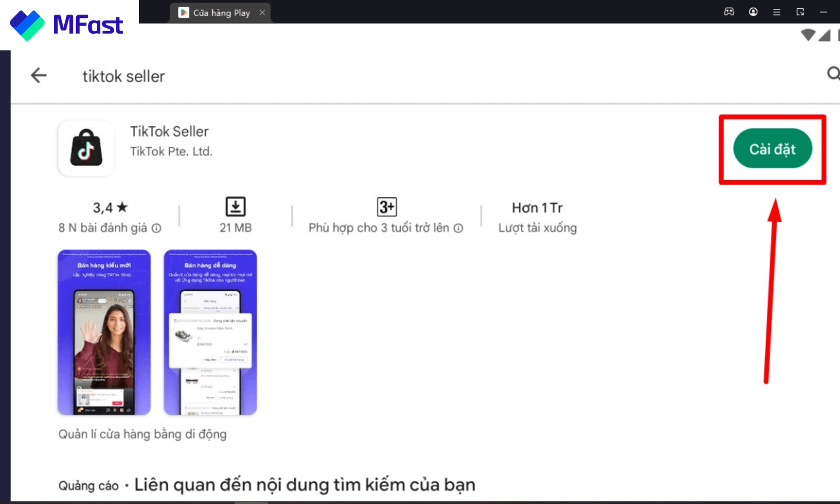The height and width of the screenshot is (504, 840).
Task: Open the Bán hàng dễ dàng screenshot
Action: point(210,332)
